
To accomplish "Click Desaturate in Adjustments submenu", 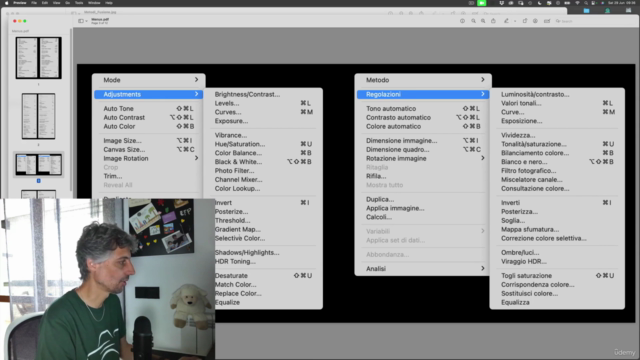I will 231,276.
